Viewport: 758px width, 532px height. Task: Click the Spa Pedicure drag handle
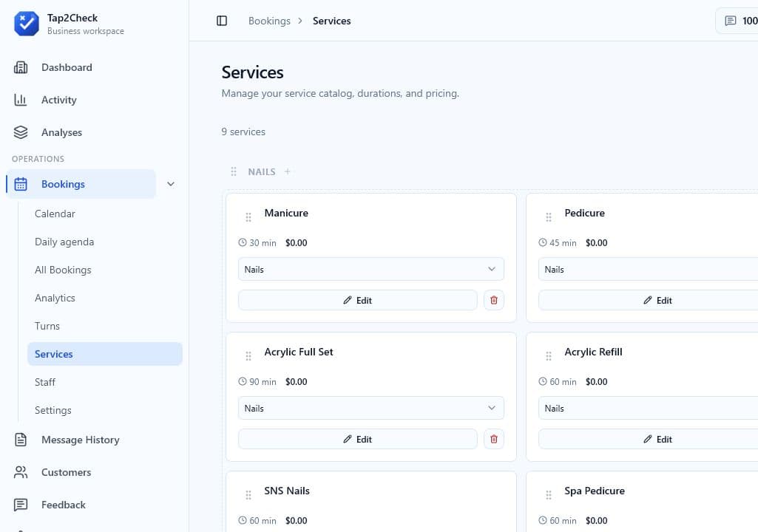(x=548, y=495)
